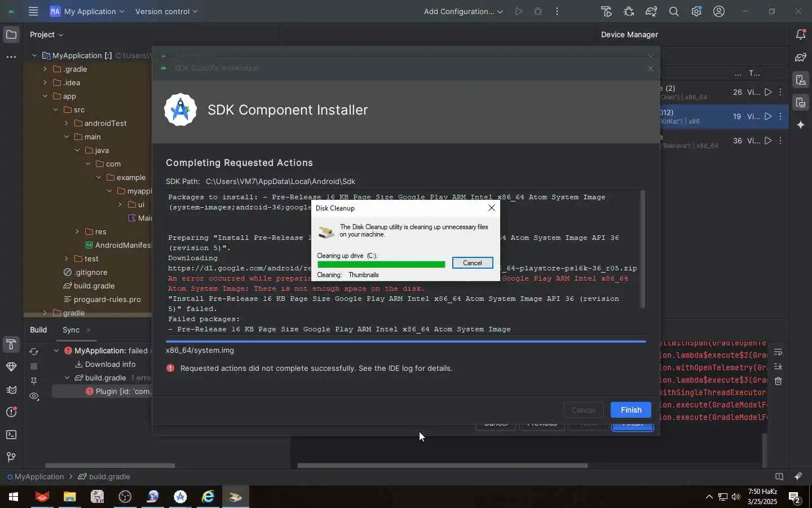This screenshot has height=508, width=812.
Task: Open File Explorer from the taskbar
Action: pyautogui.click(x=69, y=497)
